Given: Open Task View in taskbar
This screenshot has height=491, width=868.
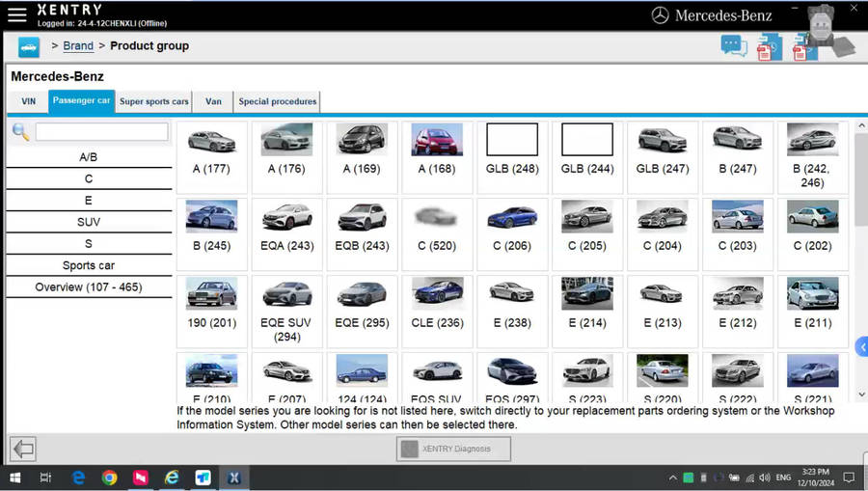Looking at the screenshot, I should 45,477.
